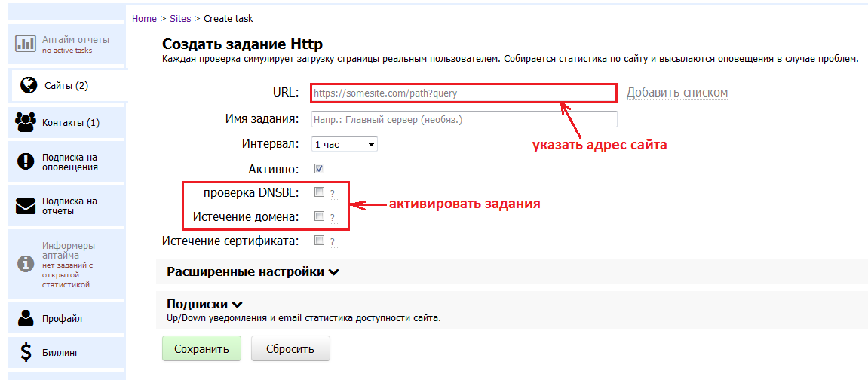Image resolution: width=868 pixels, height=380 pixels.
Task: Open the Сайты (2) sidebar item
Action: coord(69,86)
